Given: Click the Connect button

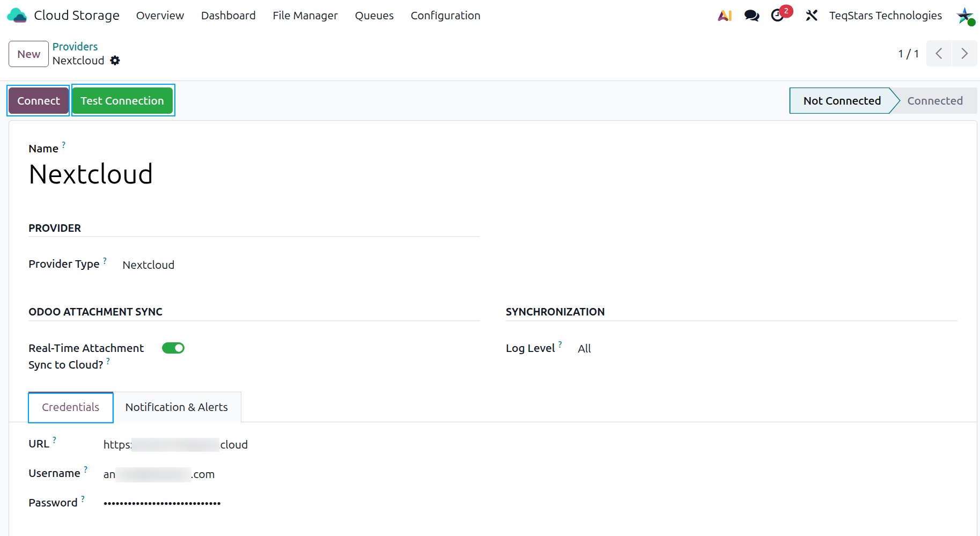Looking at the screenshot, I should [x=39, y=101].
